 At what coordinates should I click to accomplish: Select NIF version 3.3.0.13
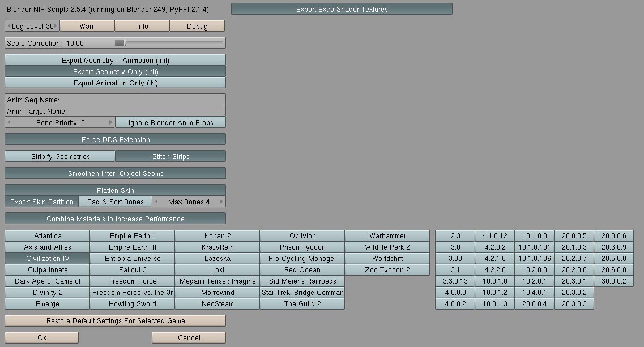[x=455, y=281]
